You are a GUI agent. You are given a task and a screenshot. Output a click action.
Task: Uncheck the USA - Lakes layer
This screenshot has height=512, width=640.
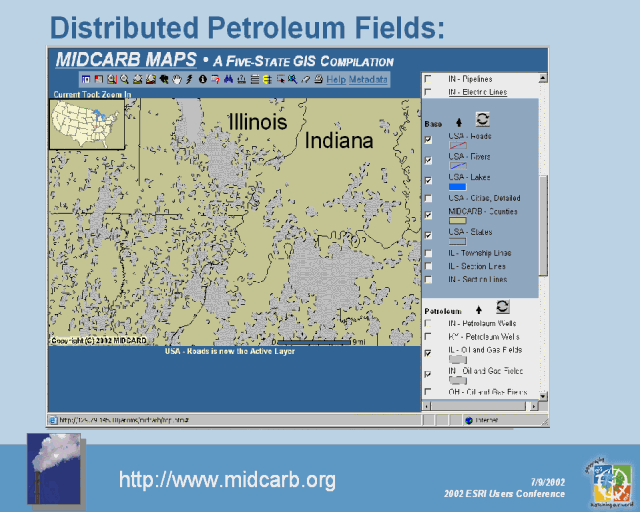(428, 180)
